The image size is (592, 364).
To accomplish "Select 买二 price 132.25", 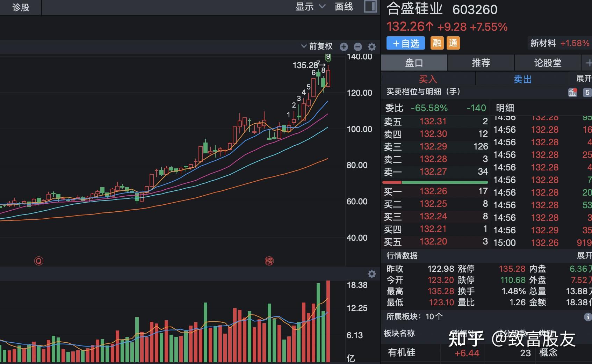I will click(x=433, y=204).
